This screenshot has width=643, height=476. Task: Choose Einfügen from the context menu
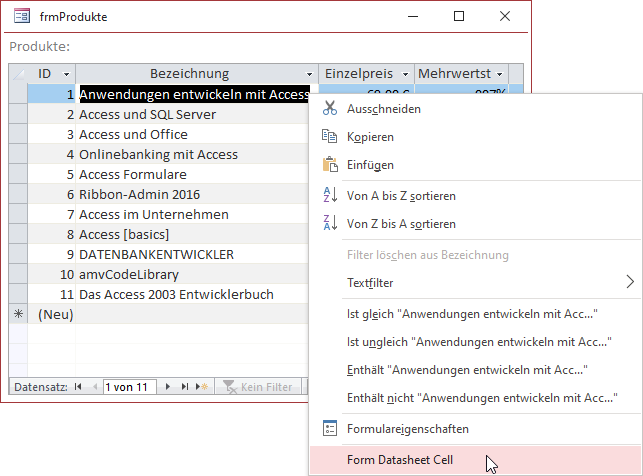476,164
